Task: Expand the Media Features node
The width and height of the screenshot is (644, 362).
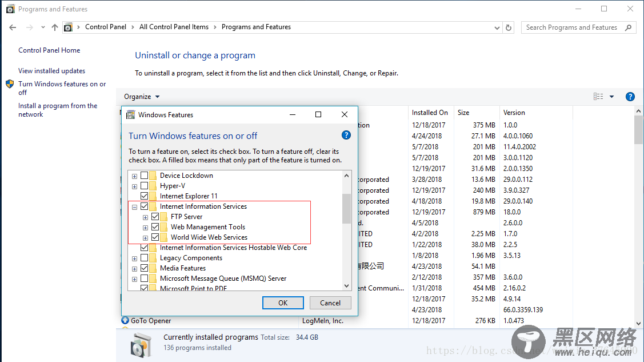Action: click(135, 269)
